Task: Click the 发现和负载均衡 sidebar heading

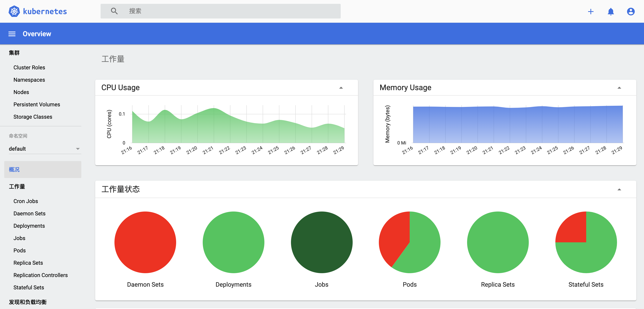Action: pos(28,302)
